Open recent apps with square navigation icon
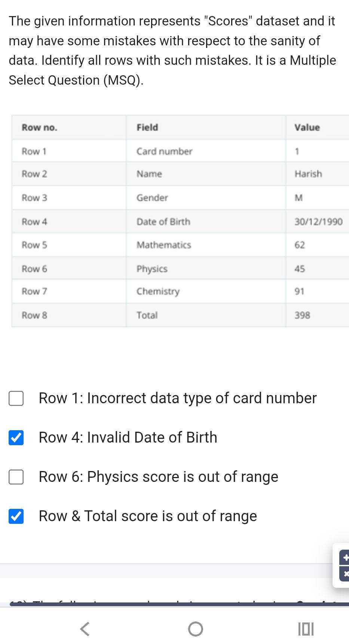The height and width of the screenshot is (644, 349). [305, 628]
